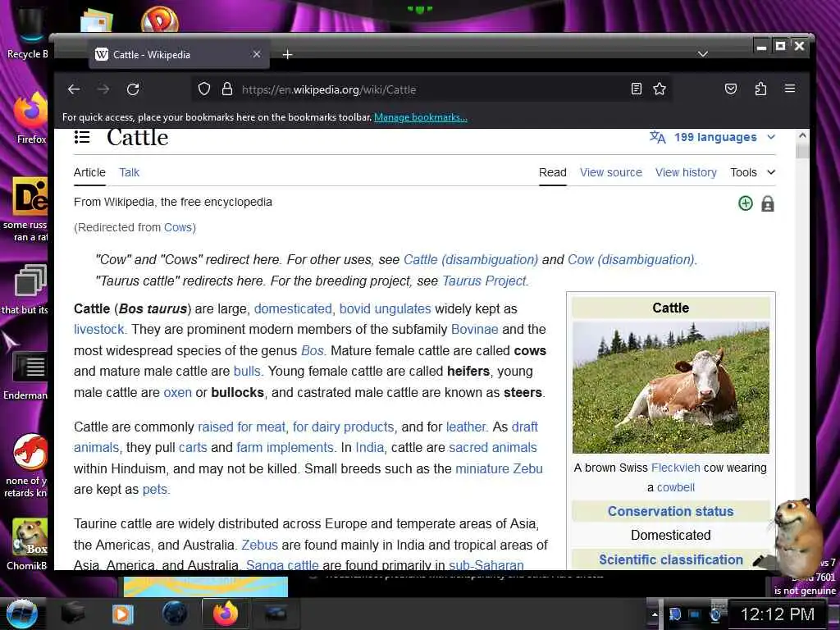The width and height of the screenshot is (840, 630).
Task: Open the Extensions puzzle-piece icon
Action: pos(760,89)
